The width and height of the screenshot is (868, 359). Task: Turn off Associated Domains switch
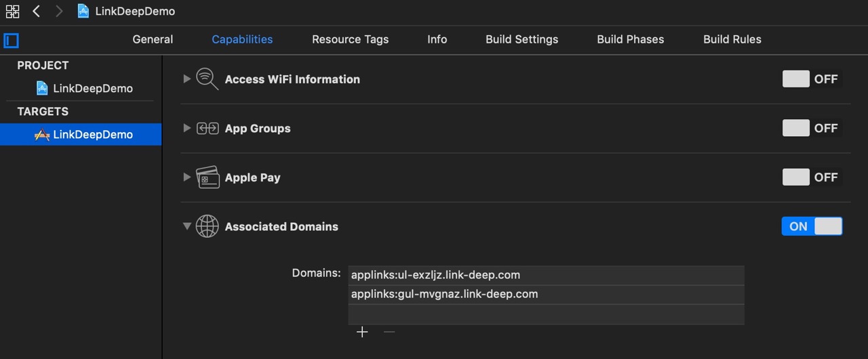click(812, 226)
